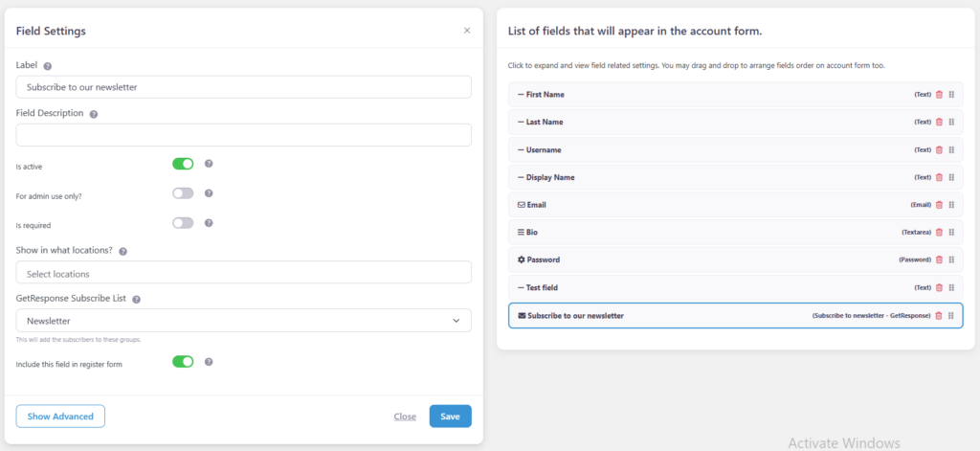The width and height of the screenshot is (980, 451).
Task: Click trash icon for Email field
Action: click(939, 205)
